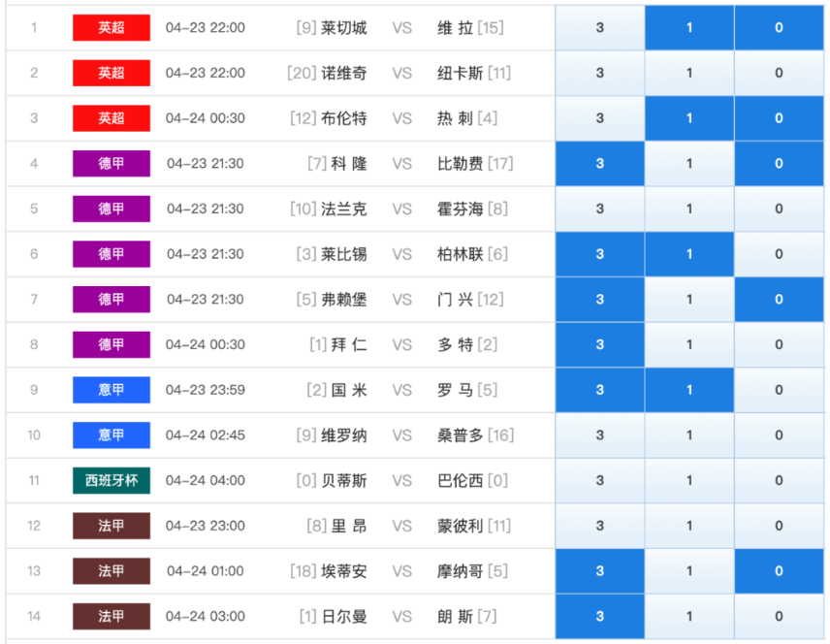This screenshot has width=830, height=644.
Task: Click the 意甲 league tag in row 9
Action: [x=112, y=390]
